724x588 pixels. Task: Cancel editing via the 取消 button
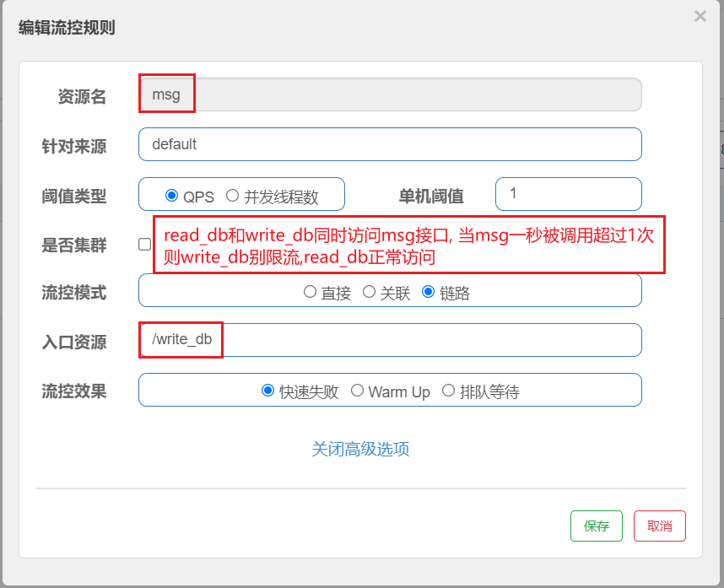tap(659, 526)
